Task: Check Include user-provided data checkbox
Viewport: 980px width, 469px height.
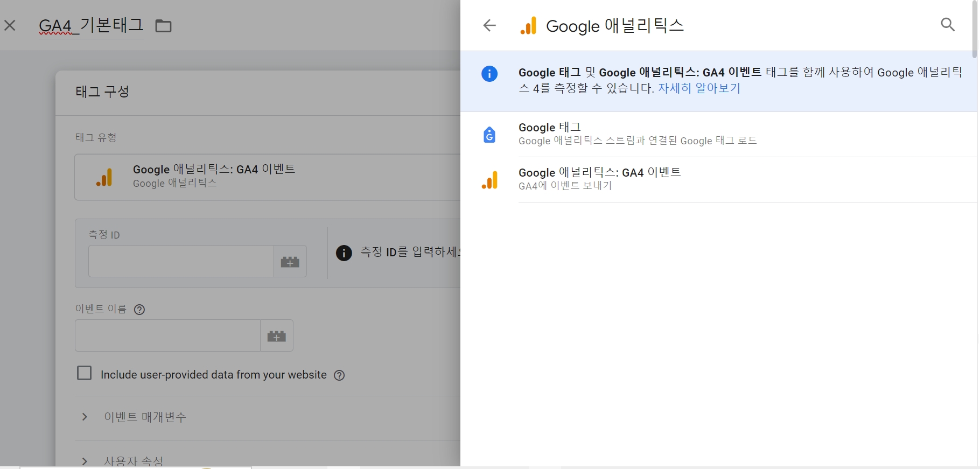Action: (85, 373)
